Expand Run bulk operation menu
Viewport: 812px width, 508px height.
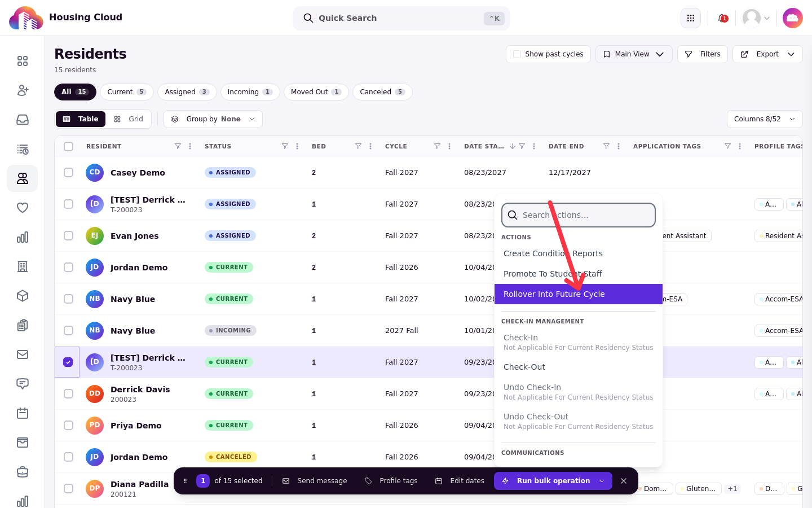[553, 481]
